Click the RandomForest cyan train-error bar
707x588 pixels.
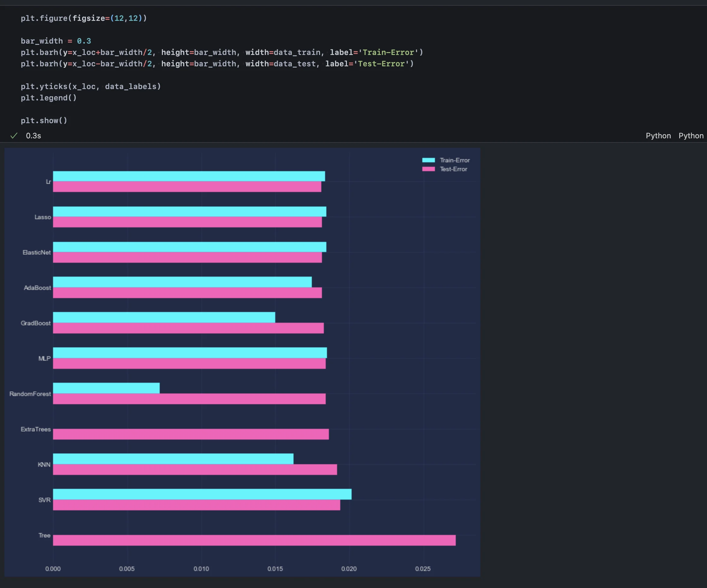coord(106,388)
